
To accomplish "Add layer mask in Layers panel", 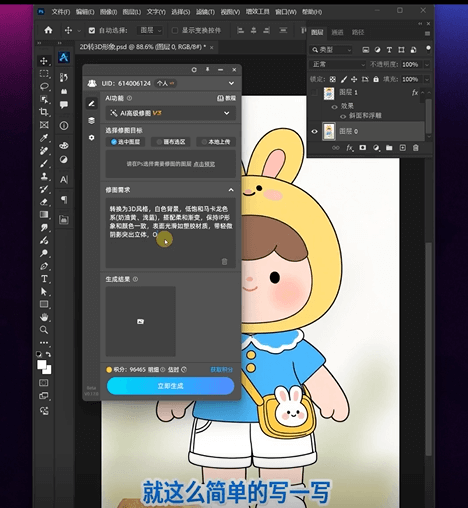I will pos(363,148).
